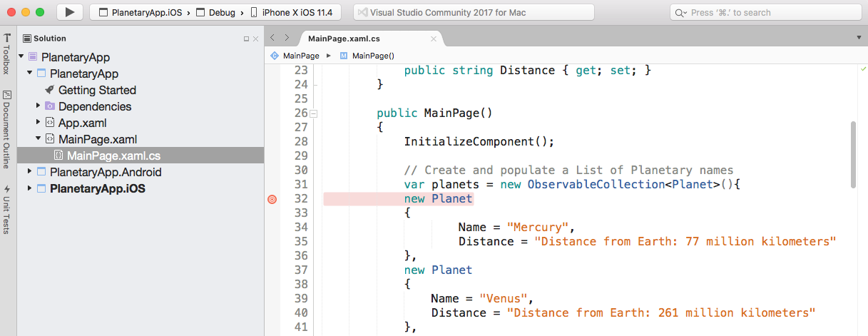Screen dimensions: 868x336
Task: Open the Getting Started item
Action: point(97,90)
